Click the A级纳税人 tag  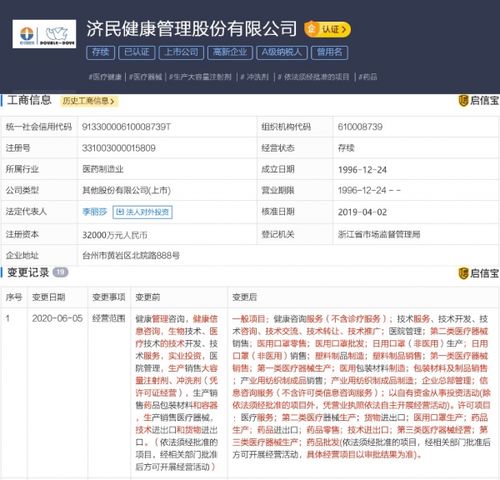pyautogui.click(x=282, y=52)
